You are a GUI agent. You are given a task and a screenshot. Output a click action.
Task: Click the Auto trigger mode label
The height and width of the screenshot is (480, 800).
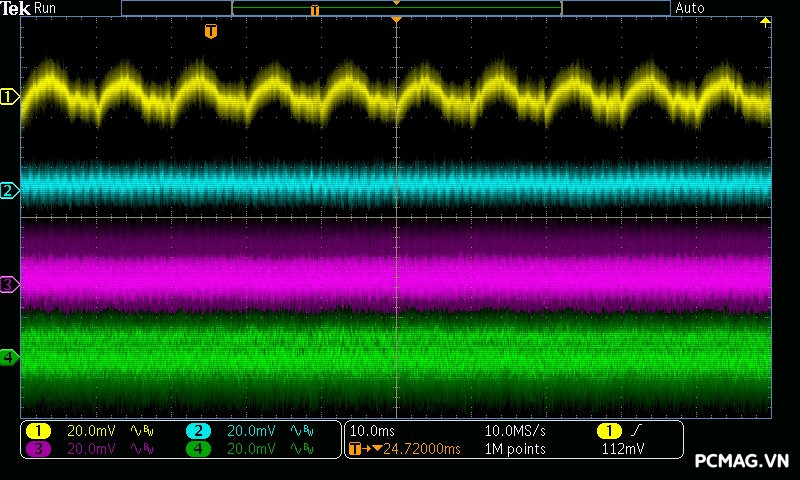pyautogui.click(x=690, y=8)
